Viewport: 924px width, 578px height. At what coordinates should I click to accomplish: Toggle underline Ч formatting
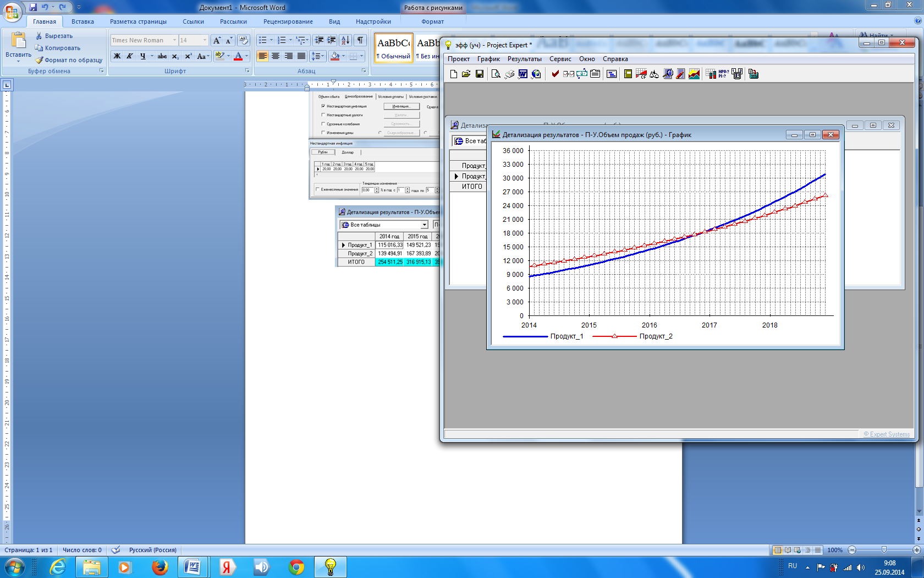tap(143, 56)
